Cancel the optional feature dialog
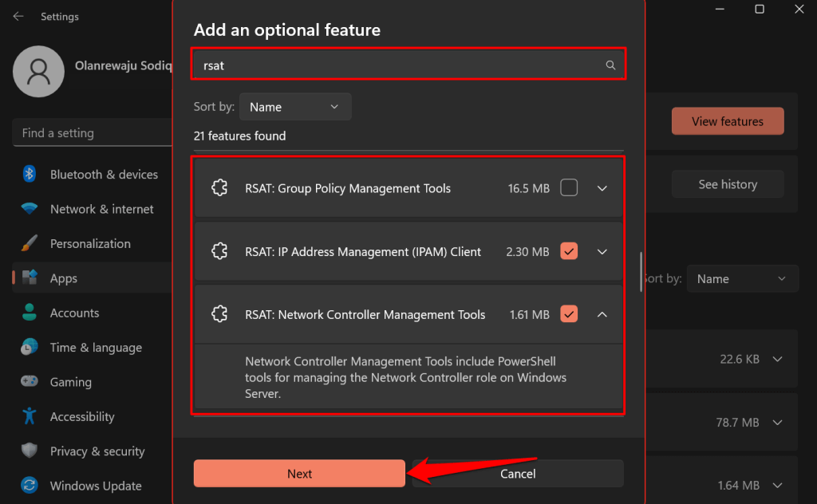The image size is (817, 504). click(518, 474)
